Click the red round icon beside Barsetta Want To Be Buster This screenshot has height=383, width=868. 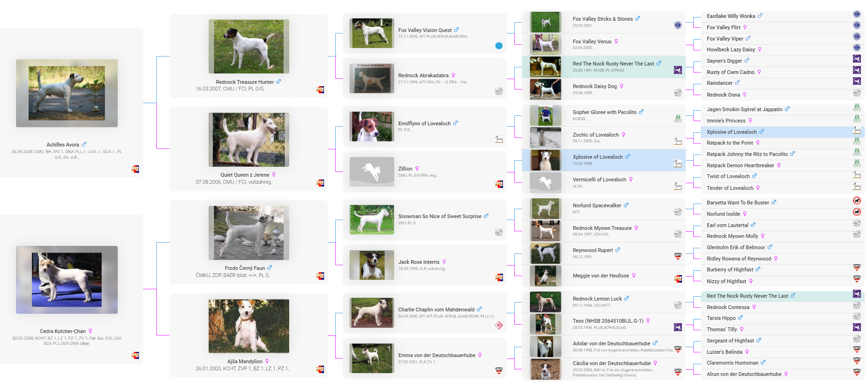point(857,201)
